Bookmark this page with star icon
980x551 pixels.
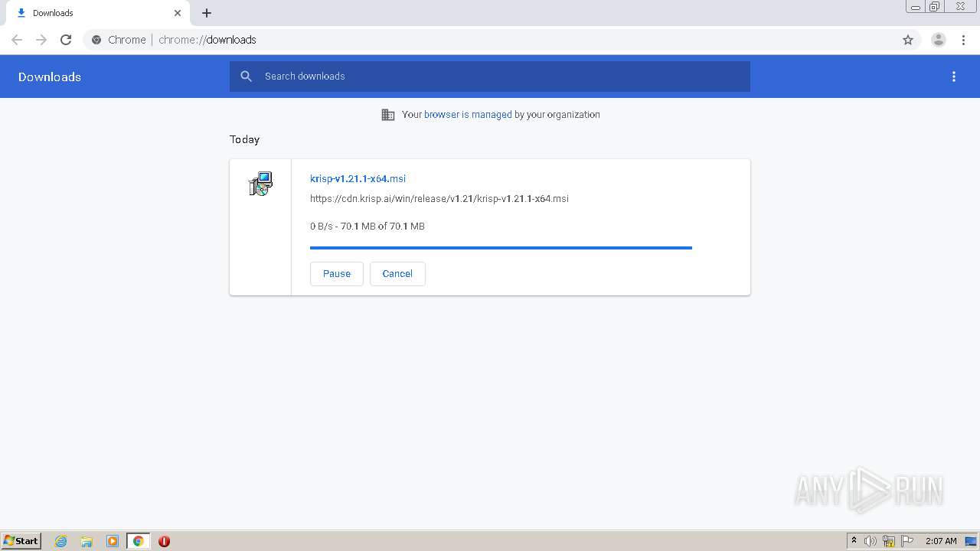coord(908,40)
